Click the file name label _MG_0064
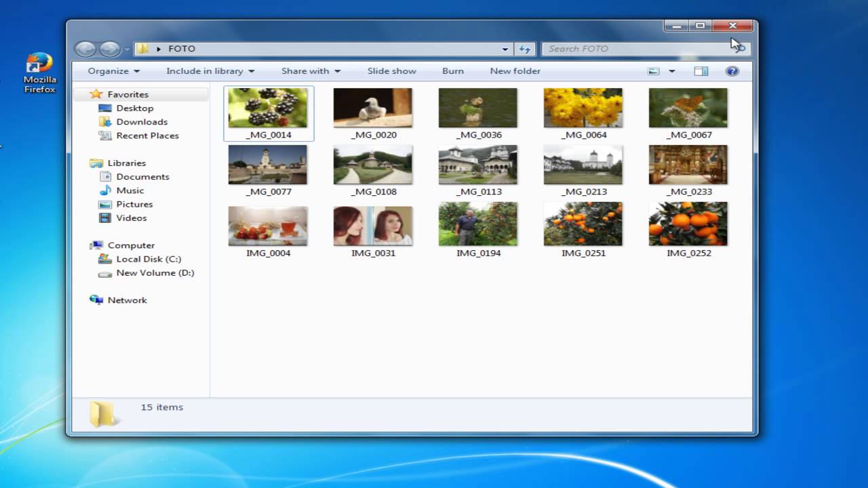The height and width of the screenshot is (488, 868). 583,135
